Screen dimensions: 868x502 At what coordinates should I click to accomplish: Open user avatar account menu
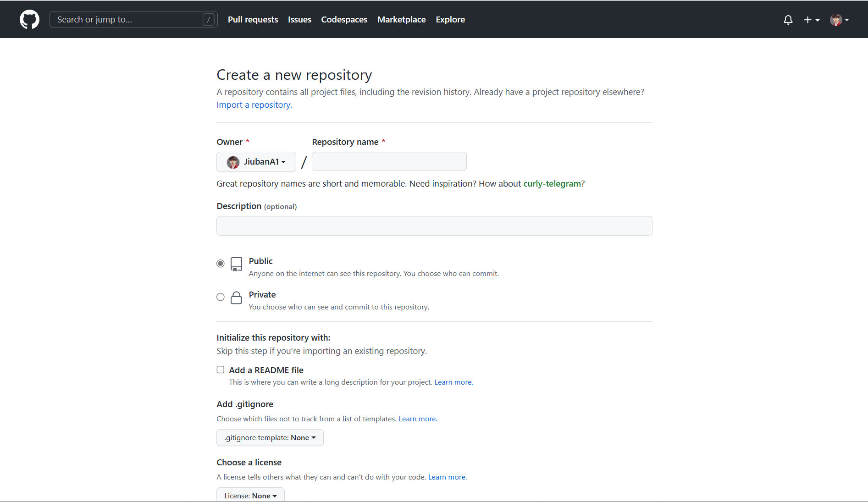coord(839,20)
